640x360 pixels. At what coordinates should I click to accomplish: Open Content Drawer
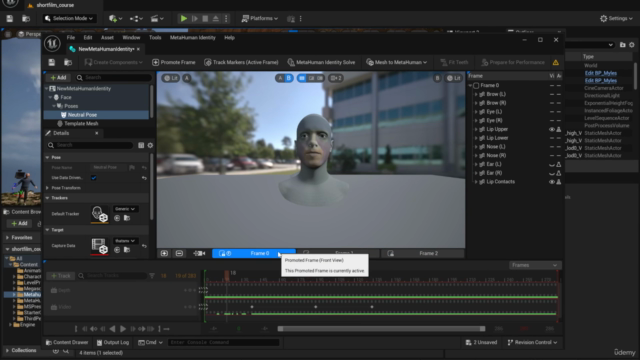point(67,342)
